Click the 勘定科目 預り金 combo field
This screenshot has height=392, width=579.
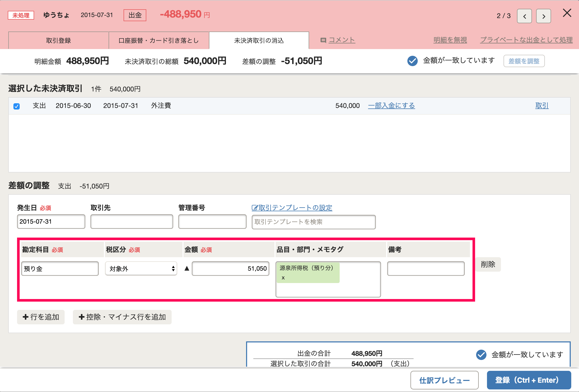click(60, 269)
